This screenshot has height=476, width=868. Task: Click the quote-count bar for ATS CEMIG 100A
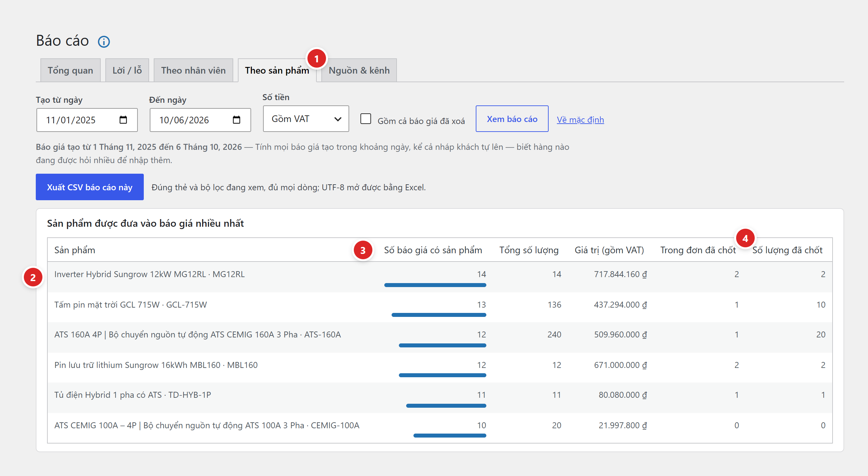[450, 436]
